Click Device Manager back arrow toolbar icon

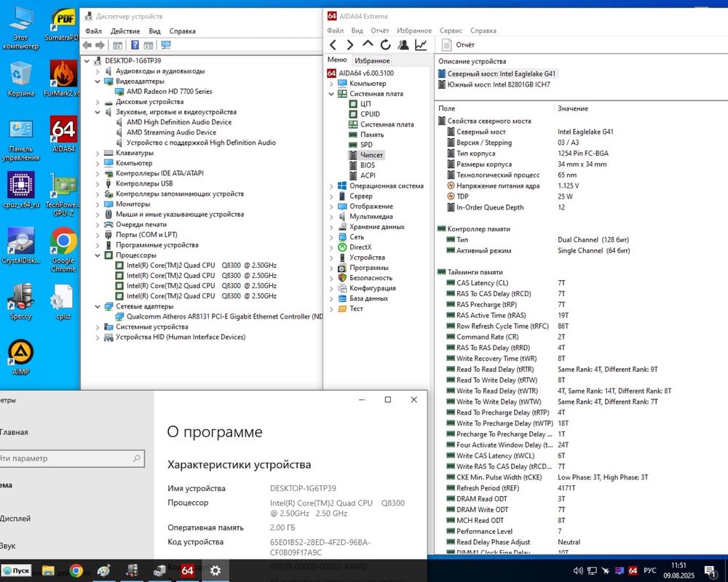(x=87, y=45)
